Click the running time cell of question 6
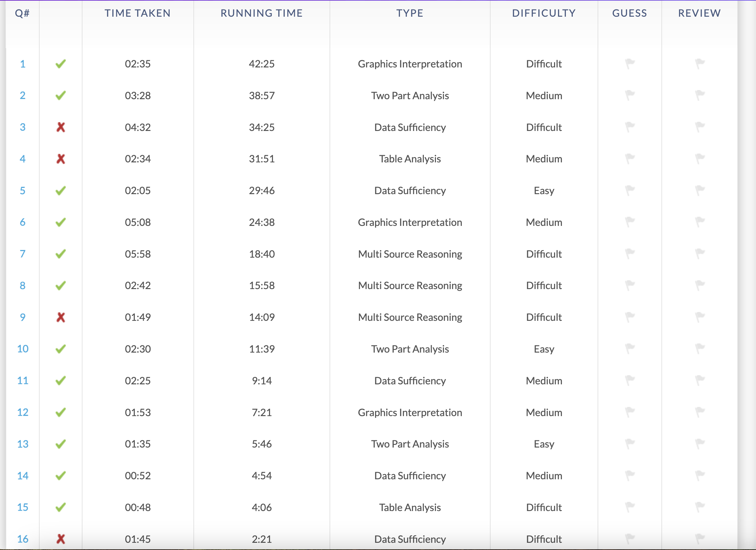 click(262, 222)
